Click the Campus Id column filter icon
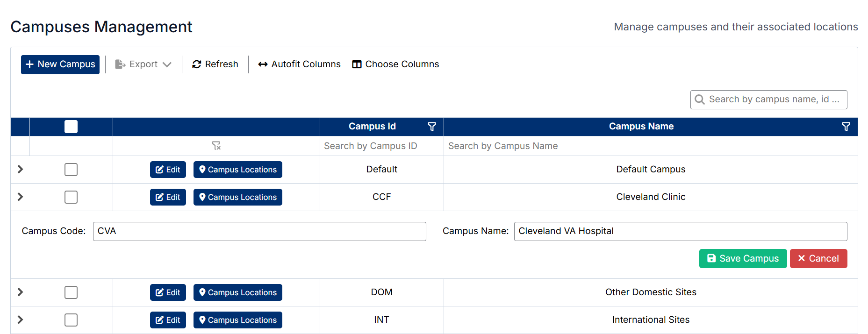Viewport: 868px width, 334px height. (432, 127)
